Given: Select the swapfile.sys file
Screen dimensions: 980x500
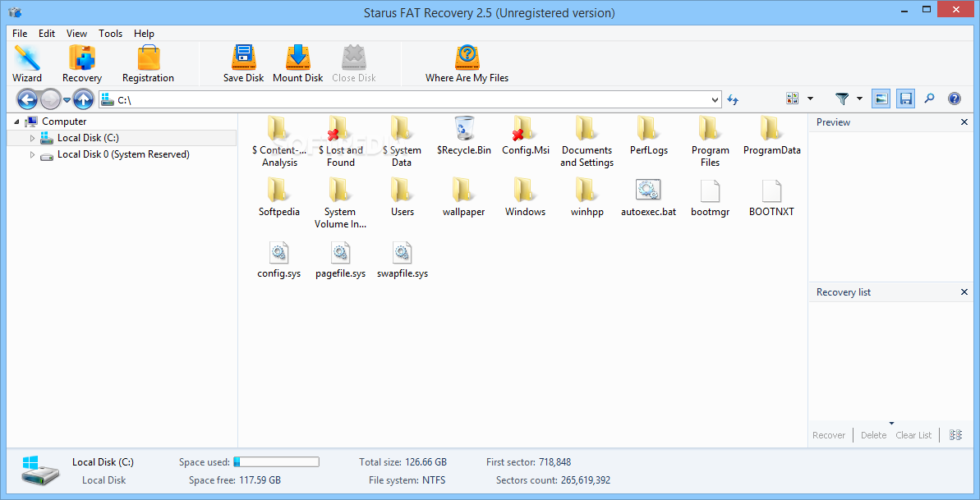Looking at the screenshot, I should pos(402,259).
